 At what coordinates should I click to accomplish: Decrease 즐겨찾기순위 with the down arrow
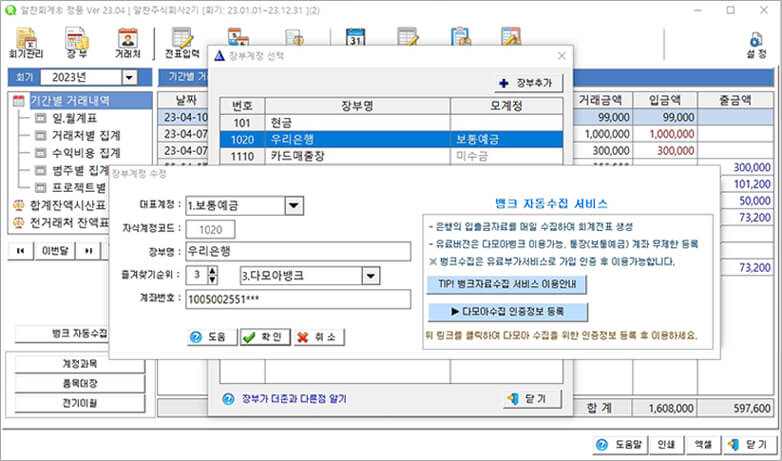[212, 279]
